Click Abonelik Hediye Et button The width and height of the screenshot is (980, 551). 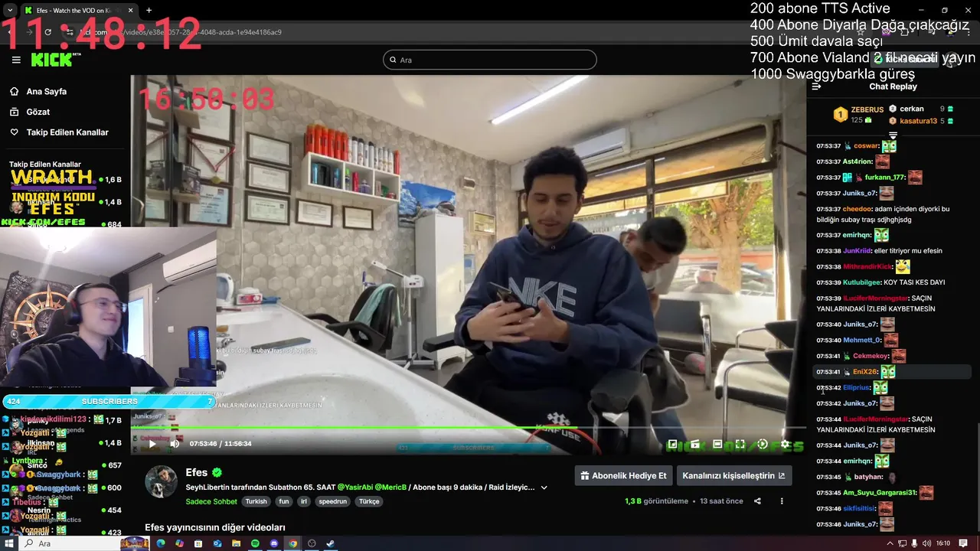[625, 475]
